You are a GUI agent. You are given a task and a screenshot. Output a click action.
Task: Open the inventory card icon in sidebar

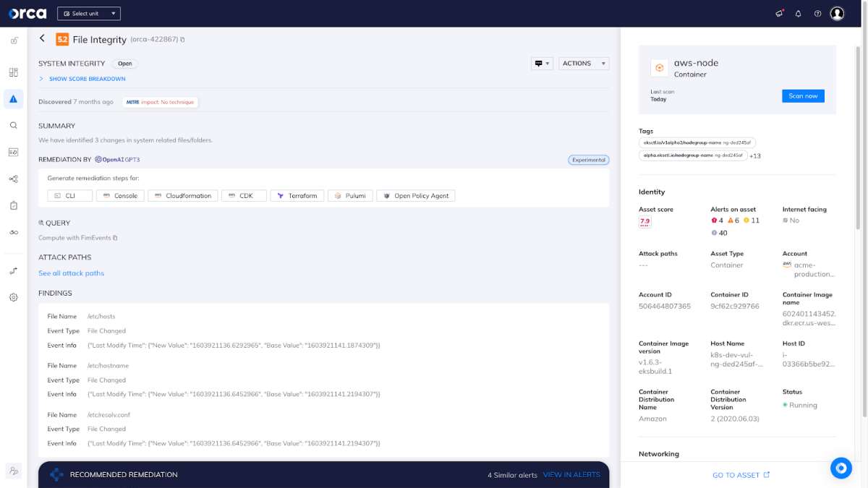(13, 152)
